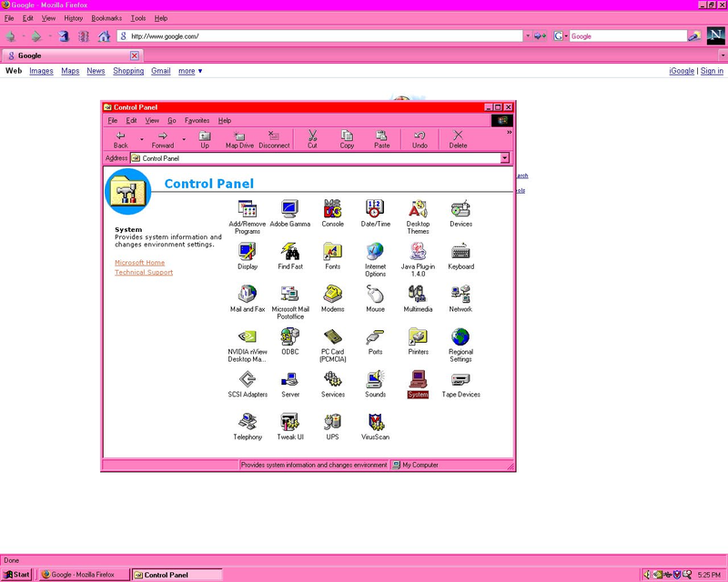The width and height of the screenshot is (728, 582).
Task: Open Microsoft Mail Postoffice icon
Action: point(289,302)
